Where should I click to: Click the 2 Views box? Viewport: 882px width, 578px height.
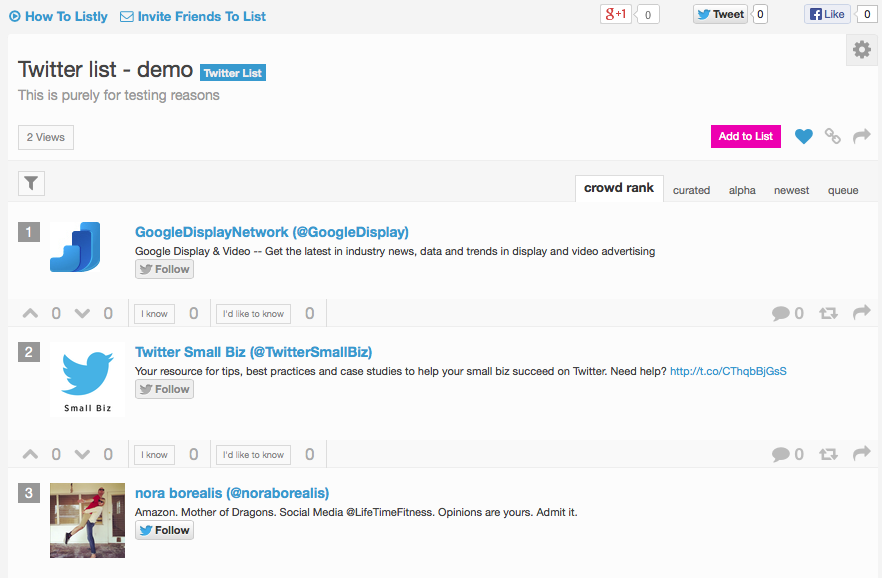point(46,137)
